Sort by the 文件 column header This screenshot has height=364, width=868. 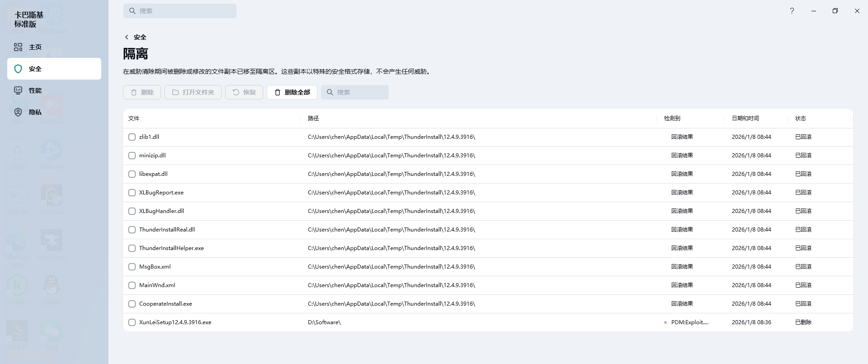(x=134, y=118)
